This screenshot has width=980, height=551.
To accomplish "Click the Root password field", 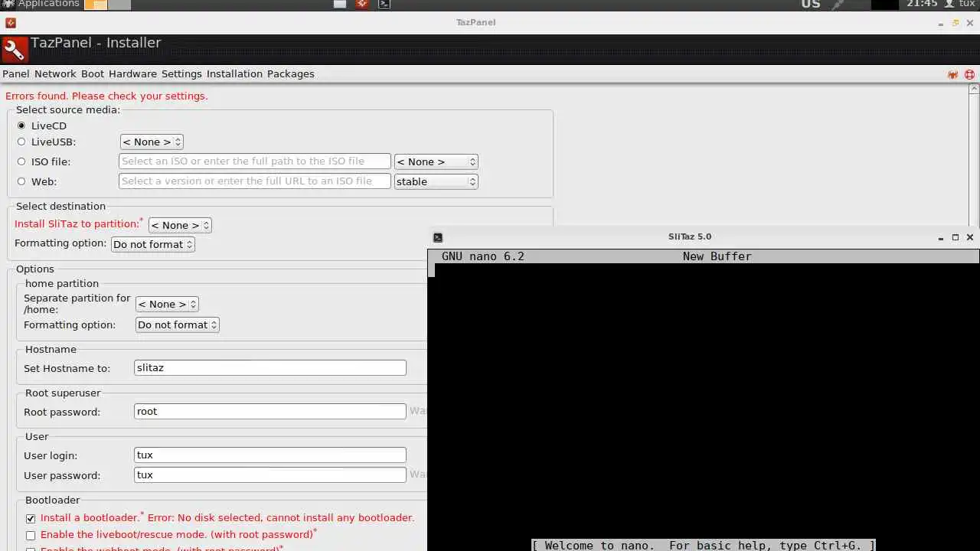I will (270, 412).
